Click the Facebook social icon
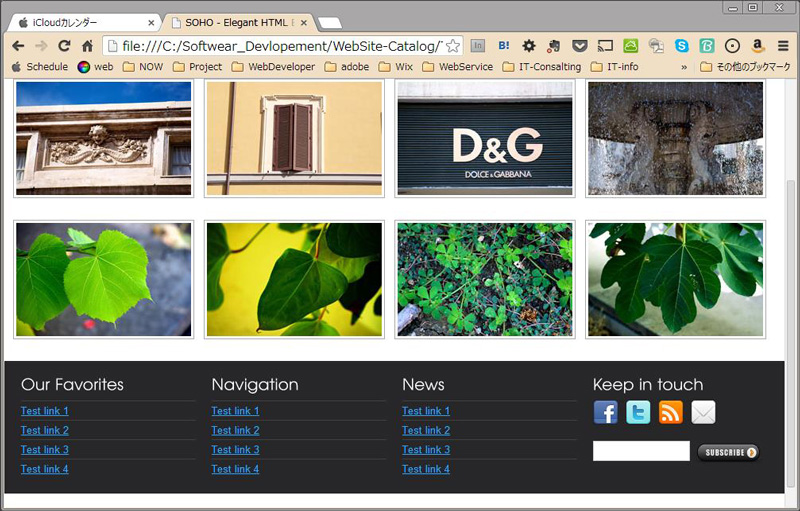This screenshot has width=800, height=511. click(x=606, y=412)
